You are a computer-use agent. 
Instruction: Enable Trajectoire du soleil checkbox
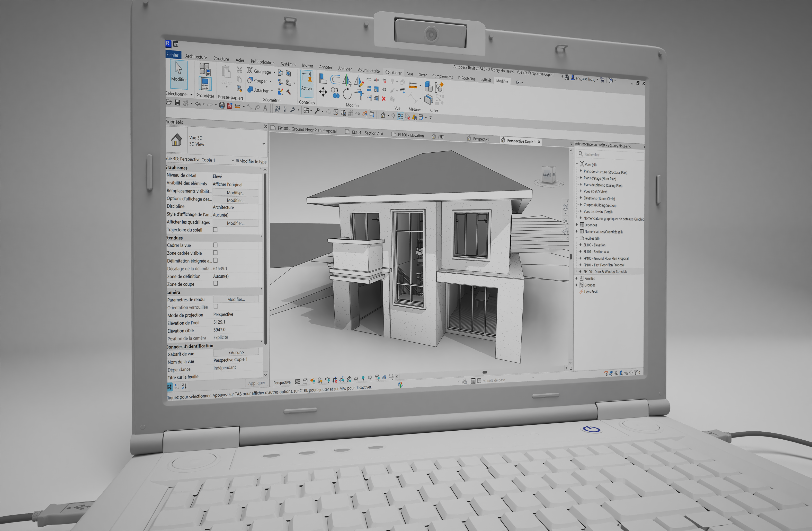click(x=215, y=230)
